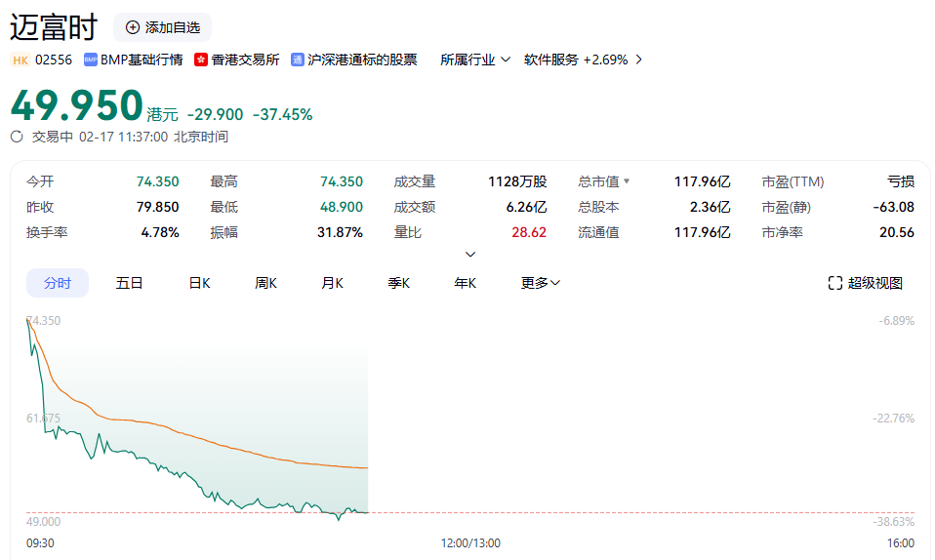This screenshot has height=560, width=935.
Task: Open the 总市值 dropdown triangle
Action: click(627, 181)
